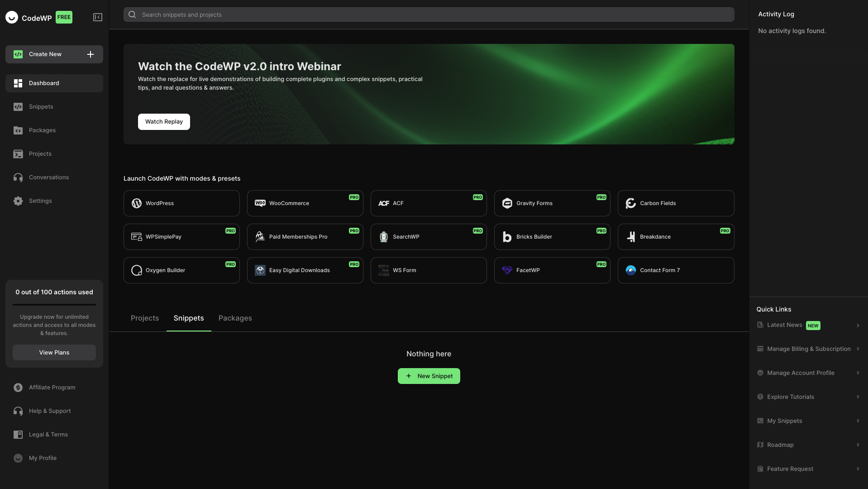The height and width of the screenshot is (489, 868).
Task: Click the Packages sidebar icon
Action: [18, 130]
